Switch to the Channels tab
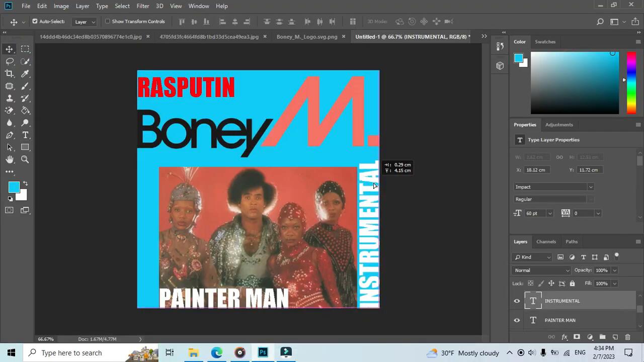The image size is (644, 362). pyautogui.click(x=546, y=242)
